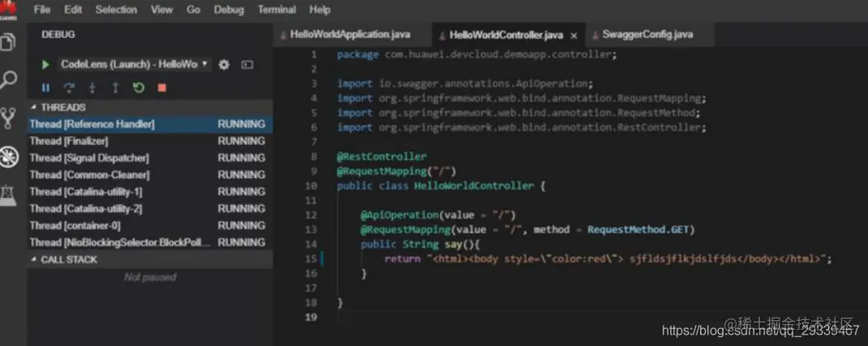Click the Step Into debug icon
The width and height of the screenshot is (868, 346).
92,88
